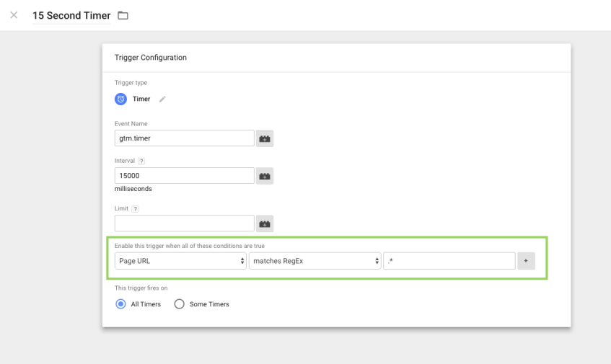Image resolution: width=611 pixels, height=364 pixels.
Task: Select the Some Timers radio option
Action: click(180, 304)
